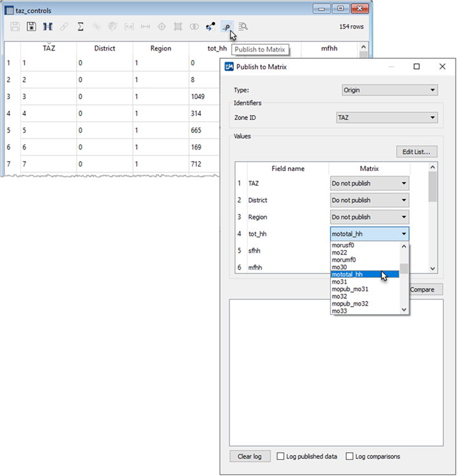Viewport: 457px width, 476px height.
Task: Click the grayed globe tag icon
Action: tap(113, 27)
